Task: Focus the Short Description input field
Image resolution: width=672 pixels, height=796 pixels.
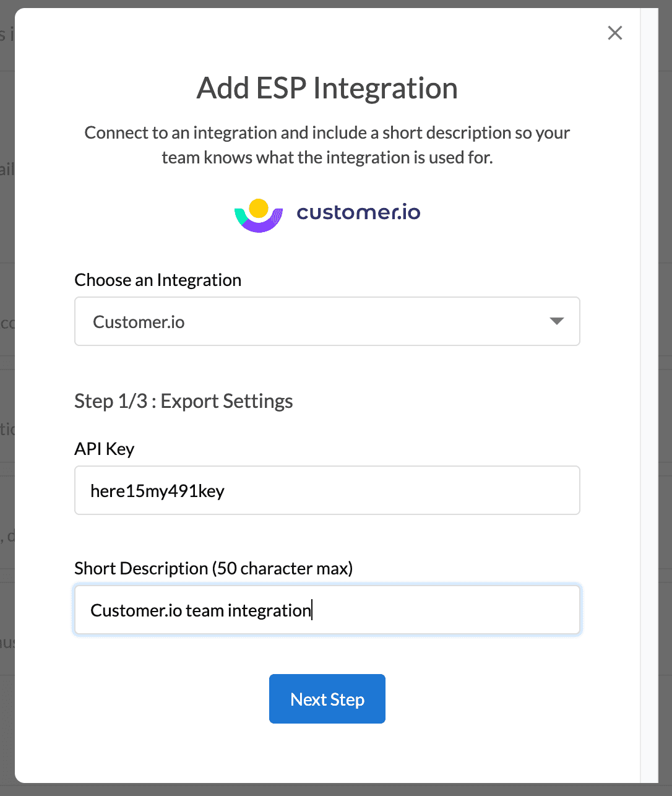Action: pyautogui.click(x=327, y=610)
